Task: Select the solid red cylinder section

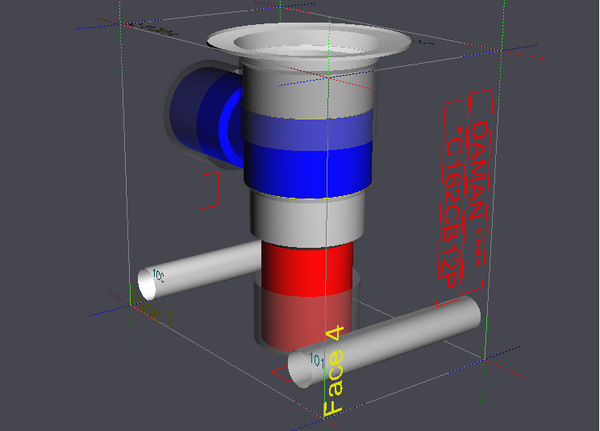Action: (x=307, y=270)
